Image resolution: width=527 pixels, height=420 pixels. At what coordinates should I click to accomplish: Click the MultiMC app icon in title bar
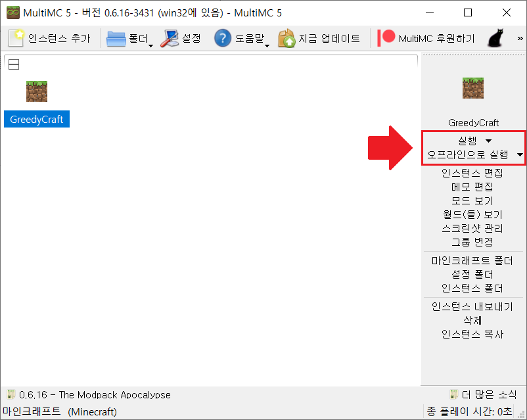point(13,12)
